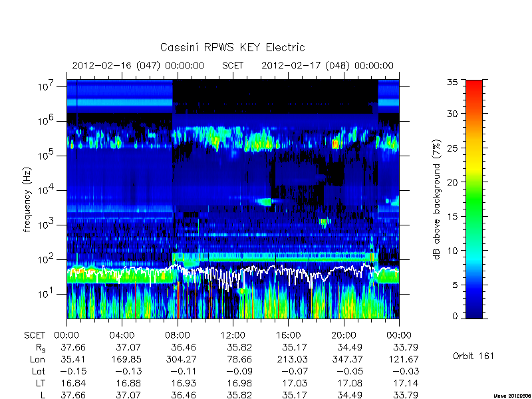Click the "Orbit 161" label
The width and height of the screenshot is (532, 399).
tap(473, 356)
